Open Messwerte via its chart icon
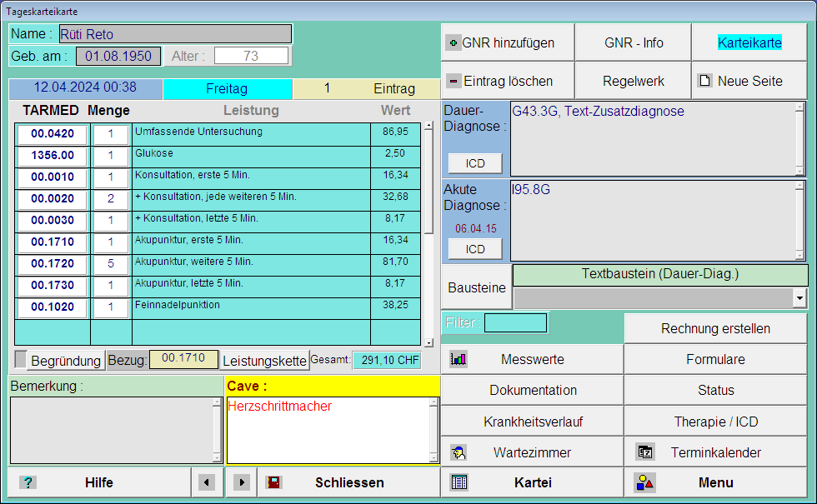The image size is (817, 504). pos(458,359)
